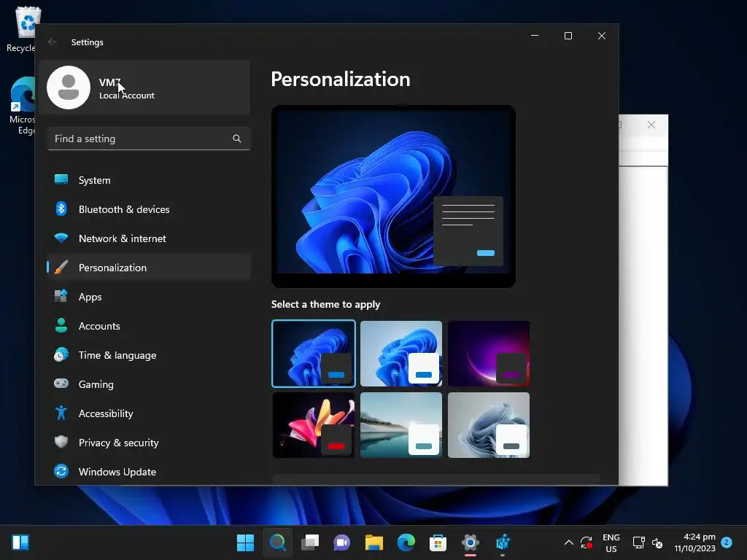Maximize the Settings window
Screen dimensions: 747x560
pos(568,36)
